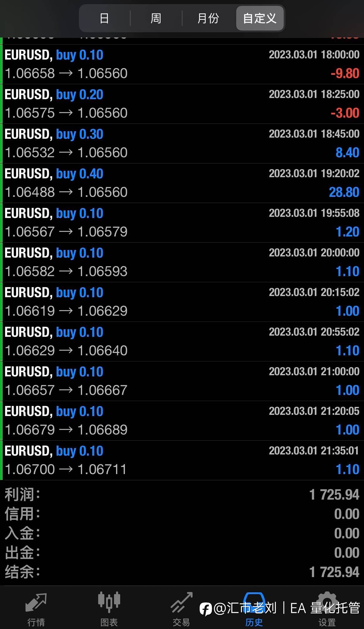Image resolution: width=364 pixels, height=629 pixels.
Task: Switch to the Day (日) period tab
Action: click(104, 18)
